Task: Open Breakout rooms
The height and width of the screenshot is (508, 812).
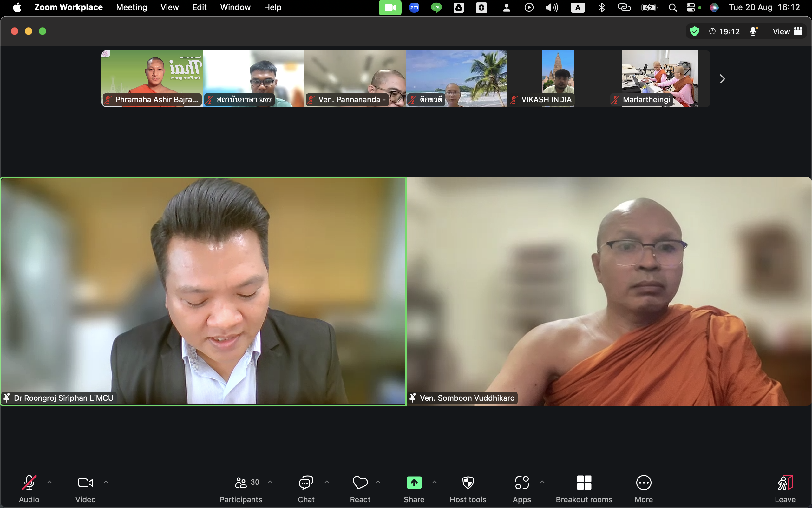Action: (x=584, y=489)
